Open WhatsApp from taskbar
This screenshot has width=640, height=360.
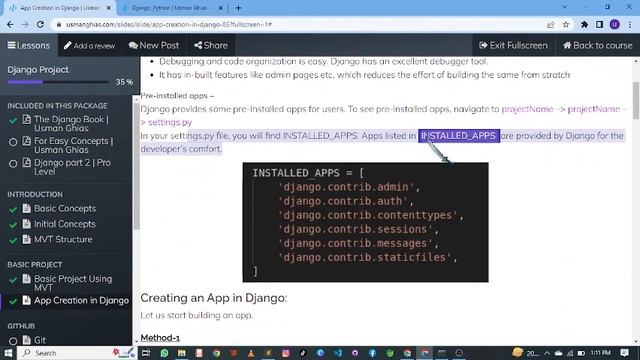coord(164,353)
